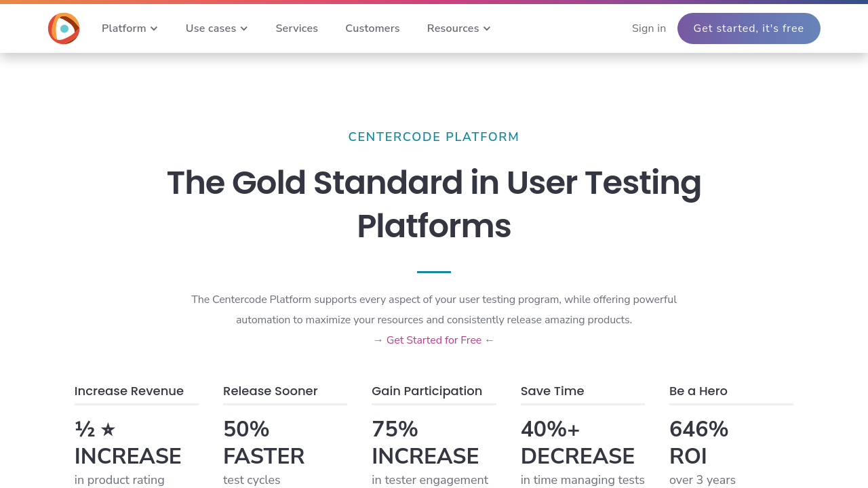Click the 50% FASTER statistic

pyautogui.click(x=263, y=443)
